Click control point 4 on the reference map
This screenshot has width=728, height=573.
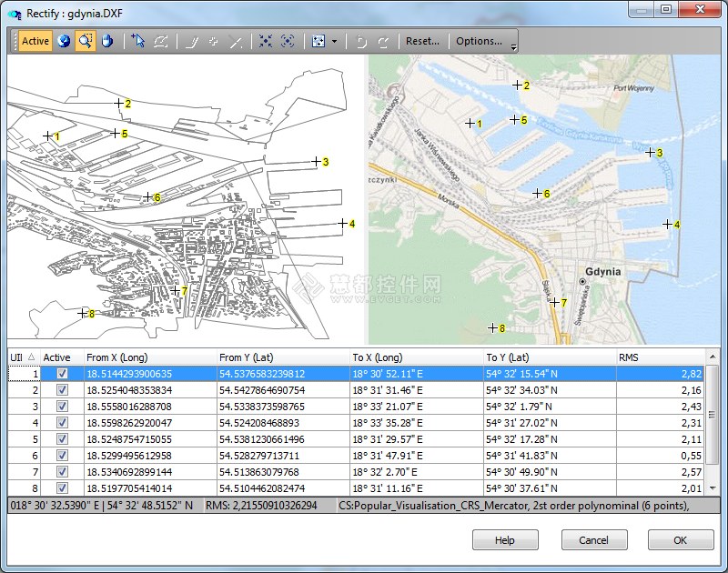[667, 224]
